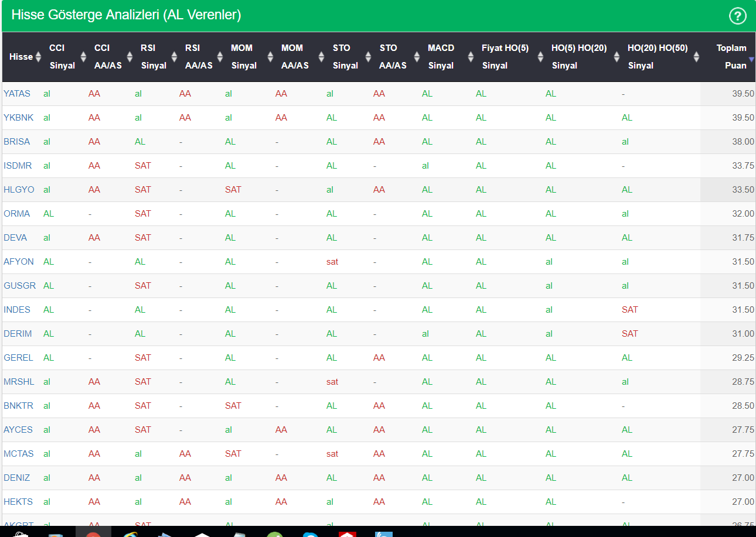Click AA in AYCES row MOM AA/AS column
The height and width of the screenshot is (537, 756).
pos(281,430)
